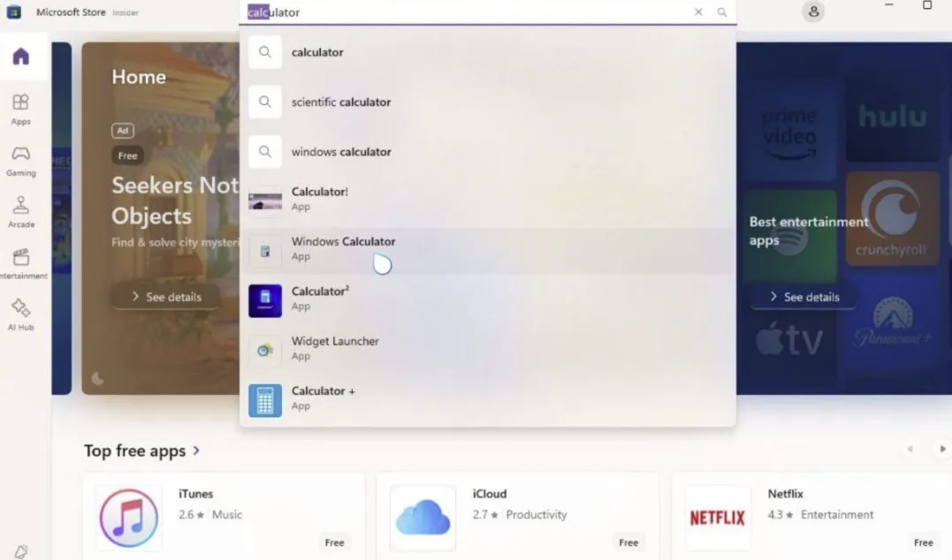Click the Widget Launcher app icon

(x=265, y=351)
